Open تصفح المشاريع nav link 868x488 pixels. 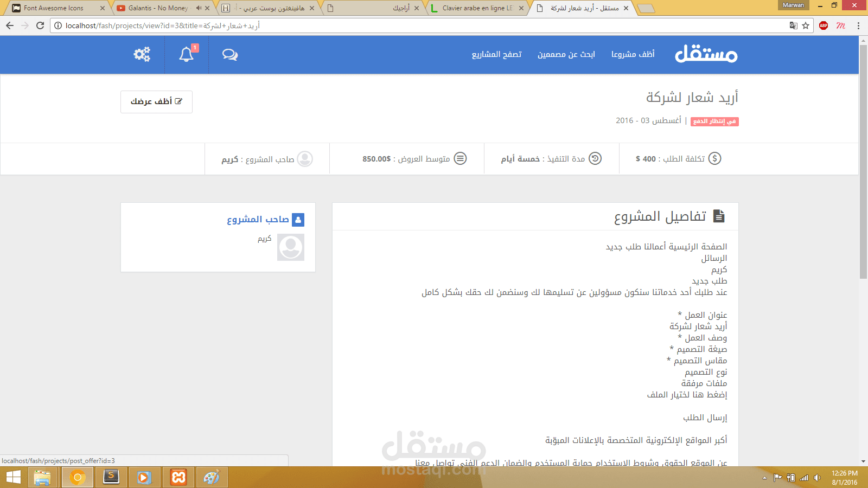pos(496,54)
